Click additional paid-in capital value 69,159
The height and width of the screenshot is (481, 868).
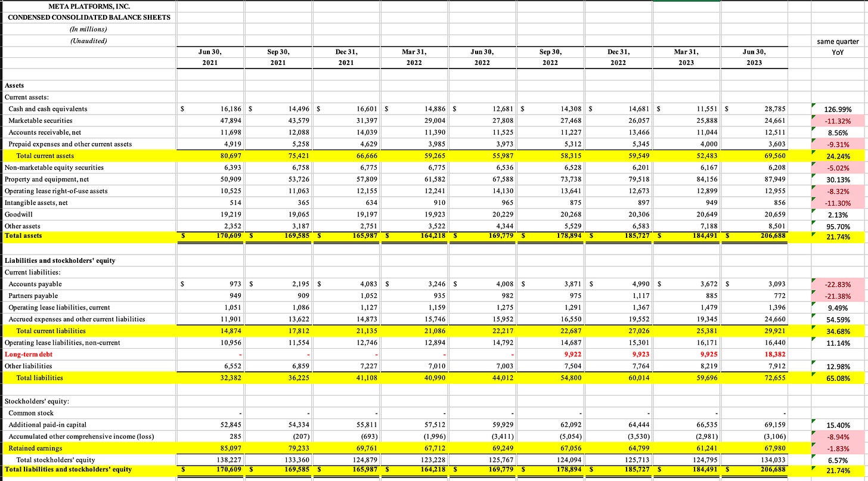point(776,424)
